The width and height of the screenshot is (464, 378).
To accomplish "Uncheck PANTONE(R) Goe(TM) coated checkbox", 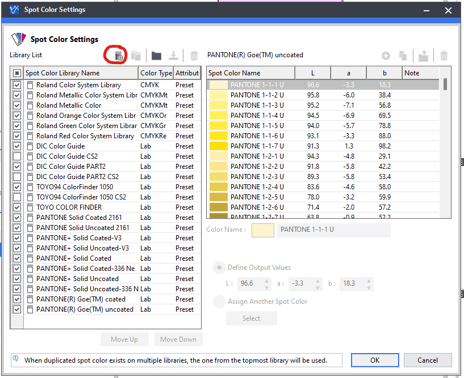I will [17, 299].
